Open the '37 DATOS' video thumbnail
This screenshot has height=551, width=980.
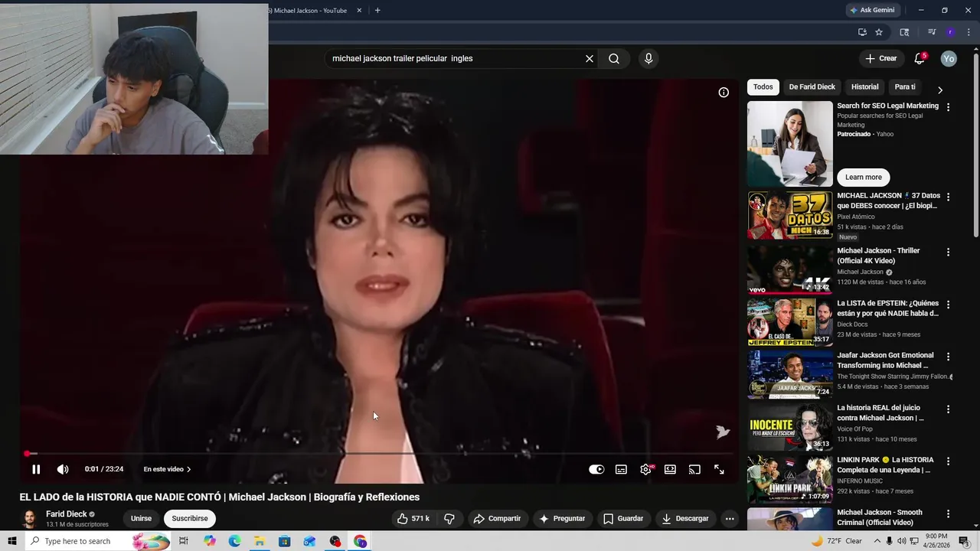coord(789,215)
